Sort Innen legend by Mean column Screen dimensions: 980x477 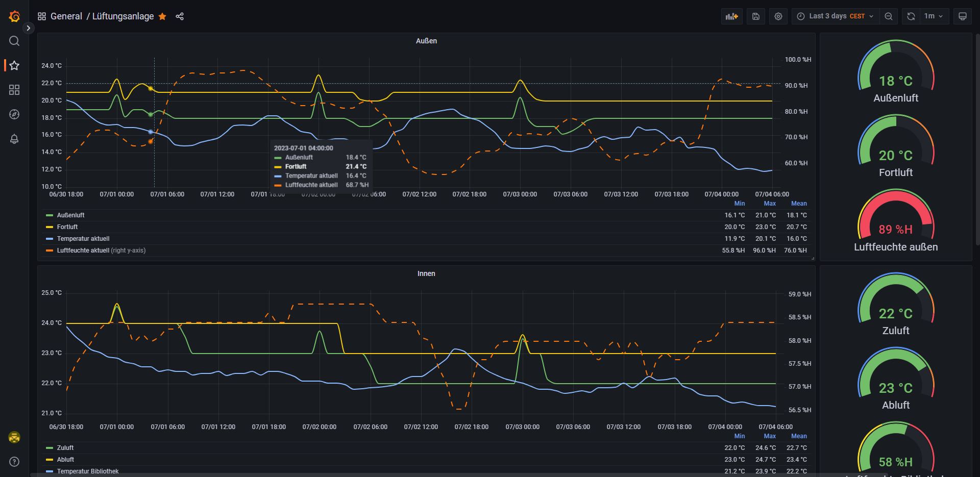[799, 436]
